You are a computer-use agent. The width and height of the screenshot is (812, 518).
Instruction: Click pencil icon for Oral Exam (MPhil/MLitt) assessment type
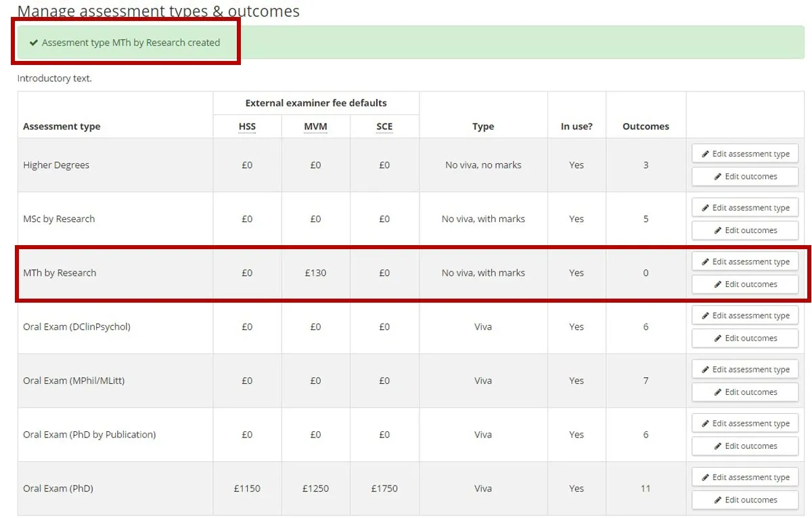(706, 370)
